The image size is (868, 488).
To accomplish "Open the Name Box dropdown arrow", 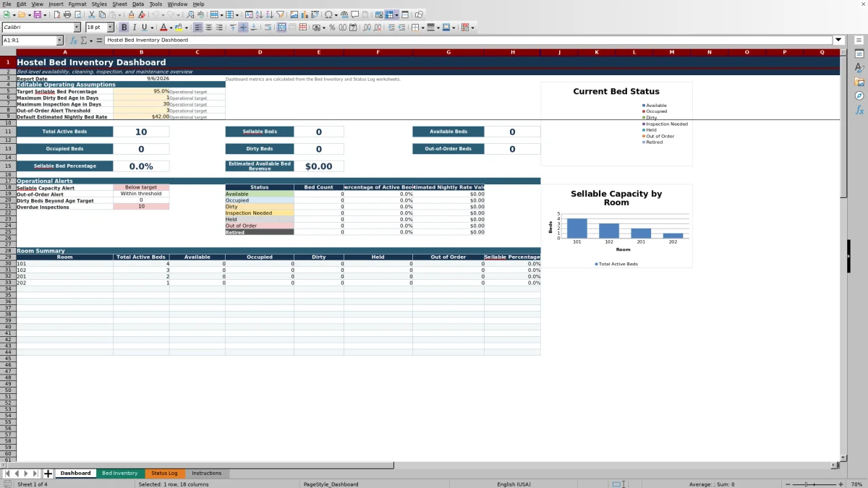I will (59, 40).
